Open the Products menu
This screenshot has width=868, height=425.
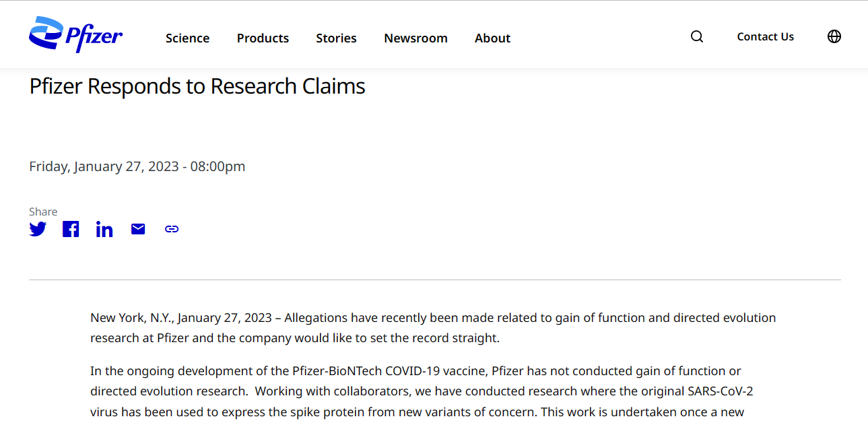[x=263, y=38]
